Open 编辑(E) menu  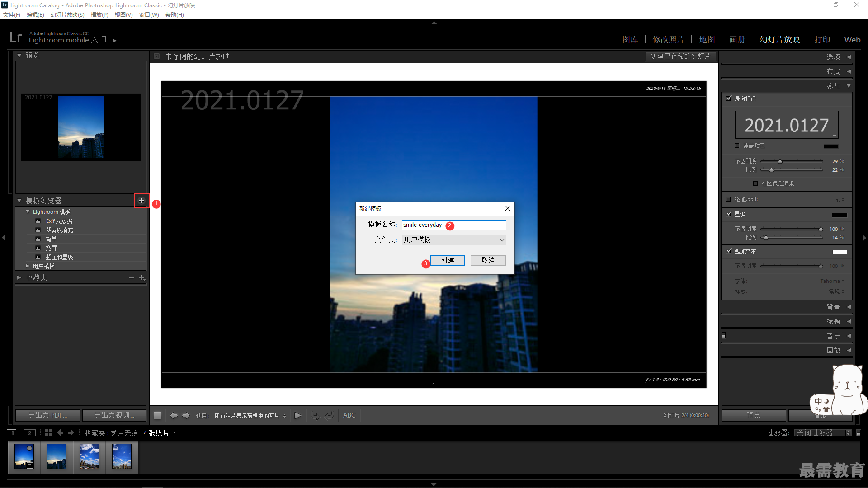[x=35, y=15]
